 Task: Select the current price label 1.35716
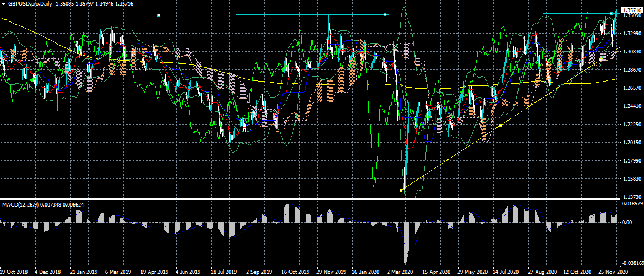click(x=631, y=10)
